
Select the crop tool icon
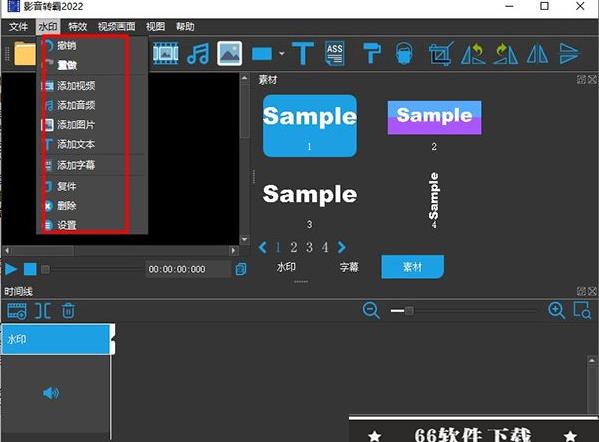point(441,53)
